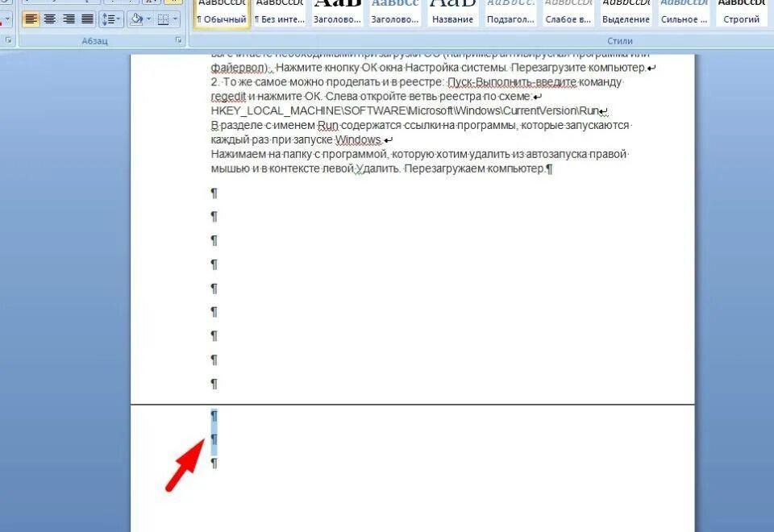The image size is (774, 532).
Task: Apply the Сильное ... style
Action: (x=684, y=14)
